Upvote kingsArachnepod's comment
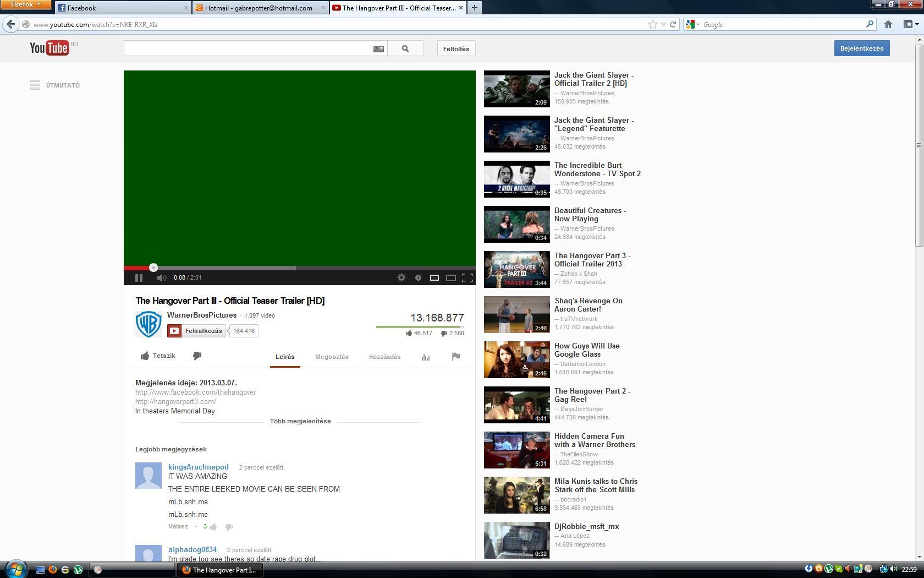924x578 pixels. pos(213,527)
